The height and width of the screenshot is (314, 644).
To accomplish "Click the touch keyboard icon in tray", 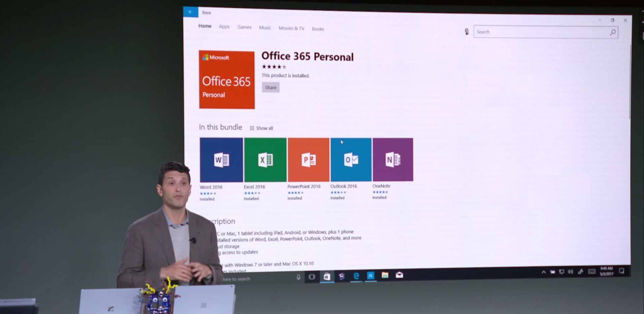I will [x=592, y=271].
